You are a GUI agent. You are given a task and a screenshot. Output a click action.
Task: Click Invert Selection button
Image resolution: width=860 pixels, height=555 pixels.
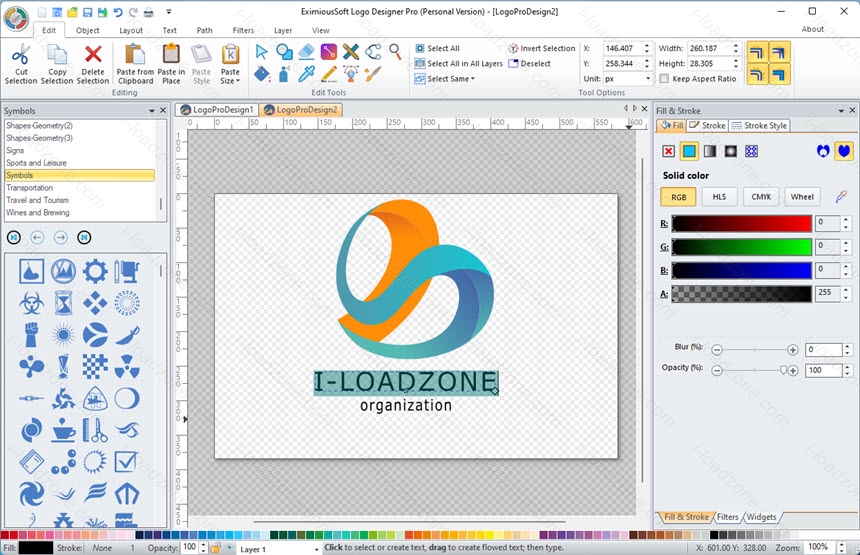(x=542, y=48)
